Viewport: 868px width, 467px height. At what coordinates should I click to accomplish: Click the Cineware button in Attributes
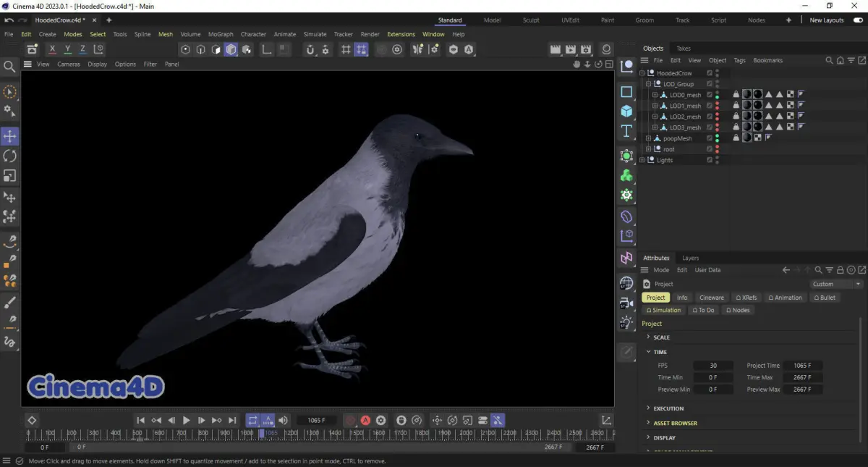(711, 298)
